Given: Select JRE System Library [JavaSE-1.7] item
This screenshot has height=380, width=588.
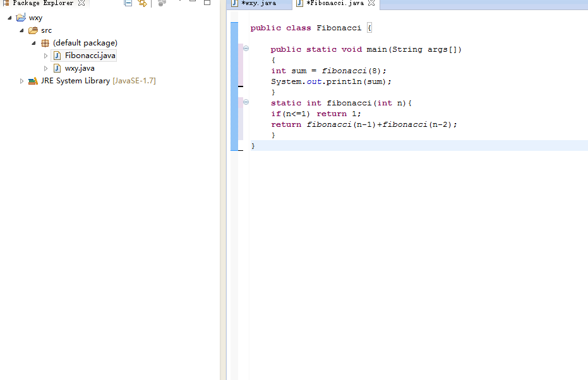Looking at the screenshot, I should click(x=99, y=81).
